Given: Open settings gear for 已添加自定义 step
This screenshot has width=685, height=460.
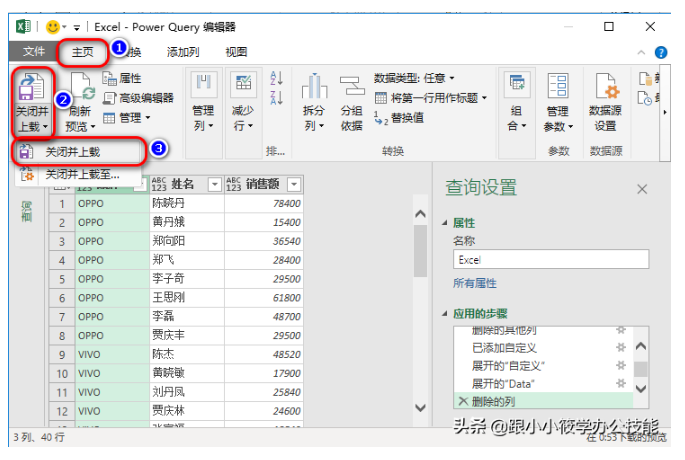Looking at the screenshot, I should 621,348.
